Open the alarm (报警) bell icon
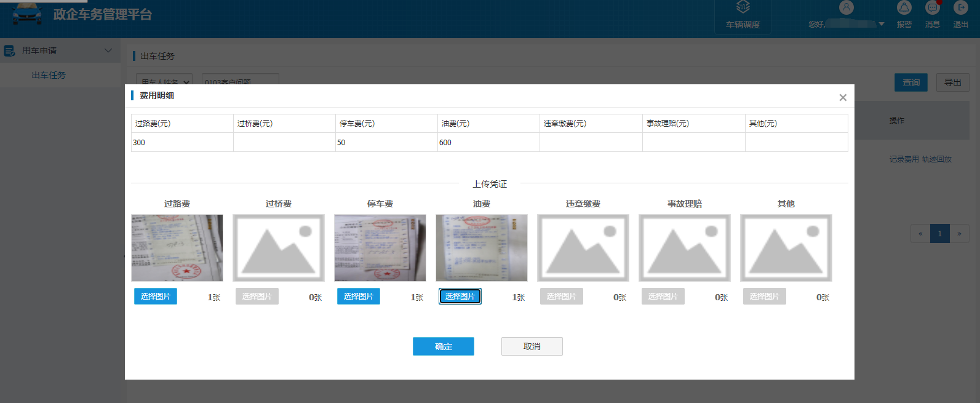 tap(904, 8)
